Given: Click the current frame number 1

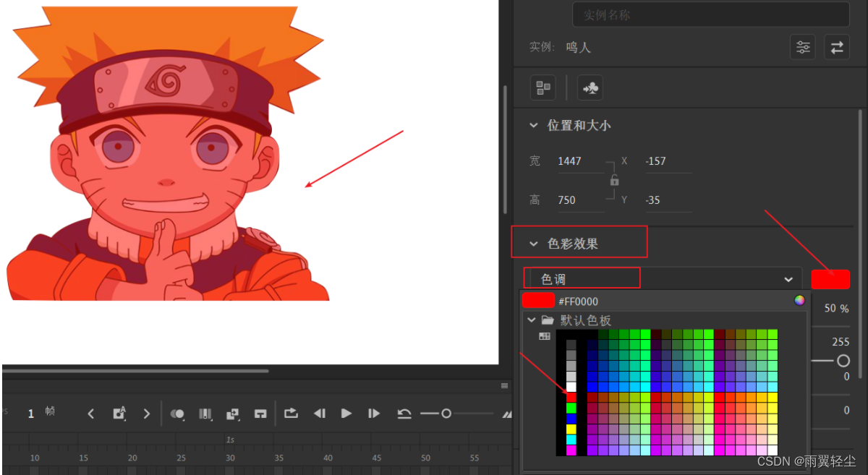Looking at the screenshot, I should pos(31,414).
